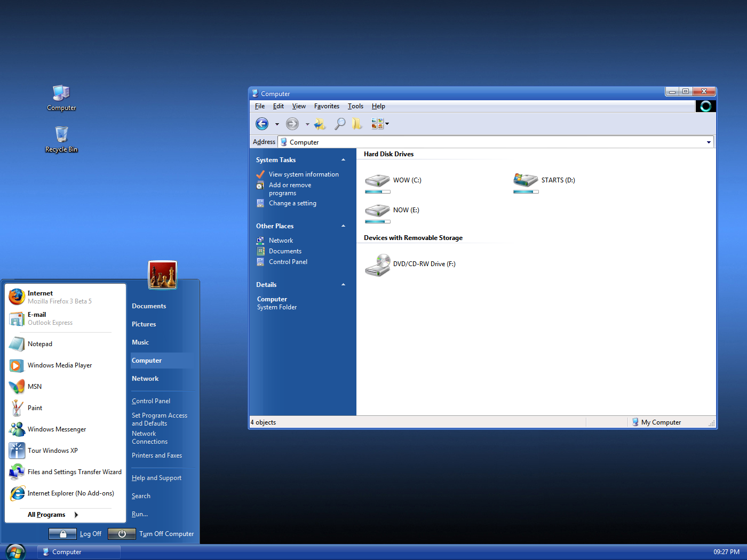This screenshot has height=560, width=747.
Task: Select the NOW (E:) drive
Action: point(393,213)
